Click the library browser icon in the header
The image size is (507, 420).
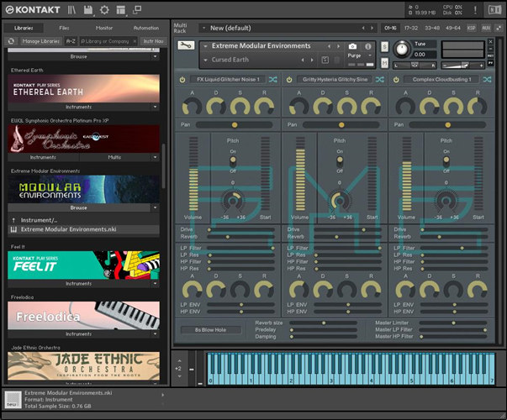click(72, 10)
